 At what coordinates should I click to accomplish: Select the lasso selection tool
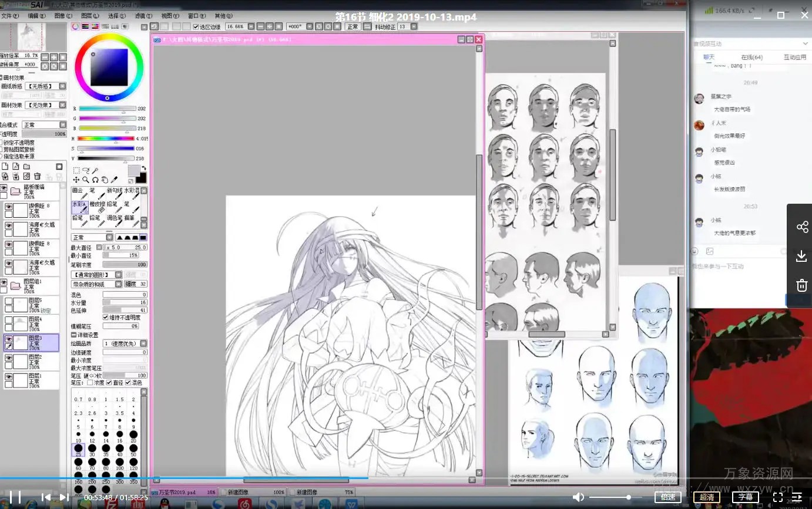[x=86, y=170]
